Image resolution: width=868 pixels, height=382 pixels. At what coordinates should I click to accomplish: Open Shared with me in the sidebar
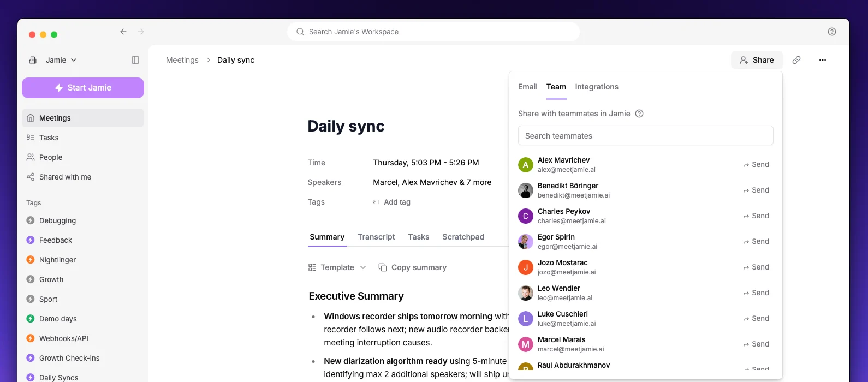pos(83,177)
